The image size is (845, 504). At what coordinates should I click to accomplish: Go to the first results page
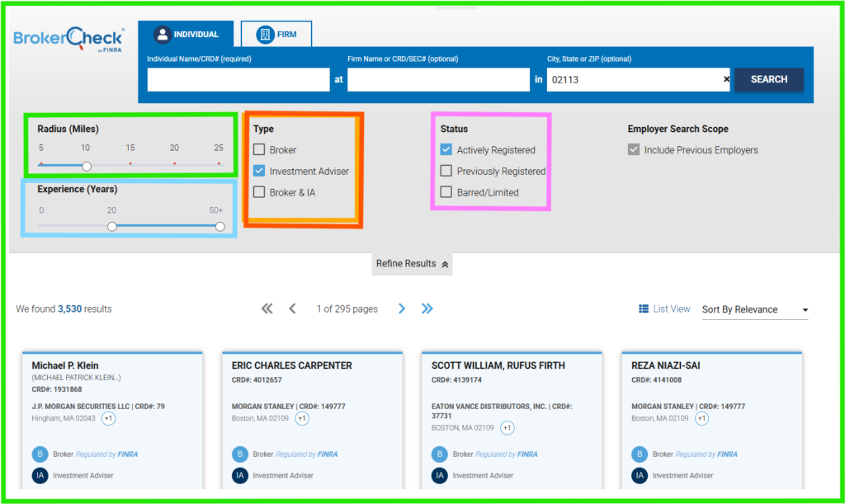[x=267, y=309]
